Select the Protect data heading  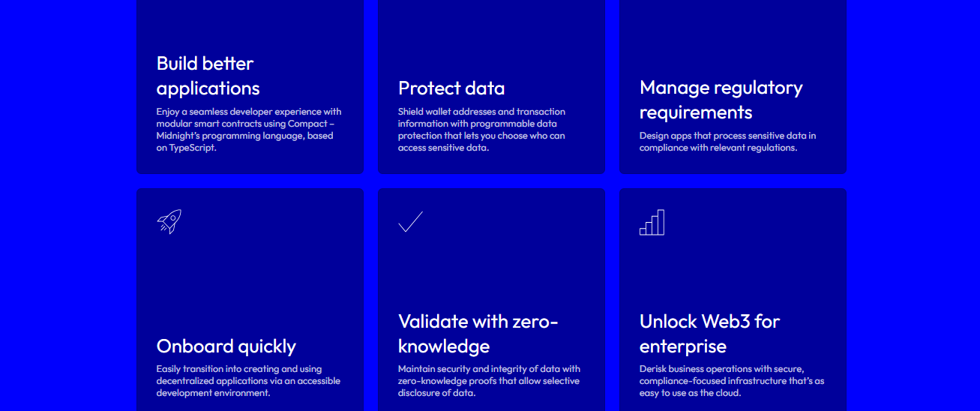(451, 88)
